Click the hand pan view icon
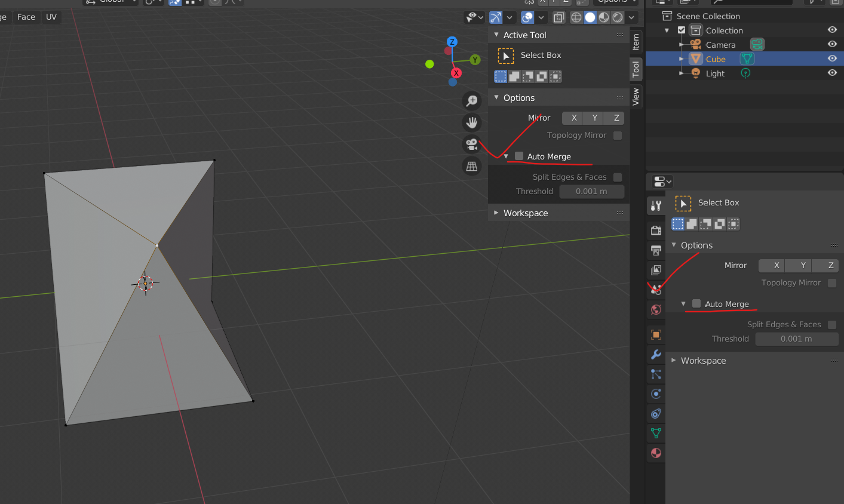Image resolution: width=844 pixels, height=504 pixels. (472, 122)
